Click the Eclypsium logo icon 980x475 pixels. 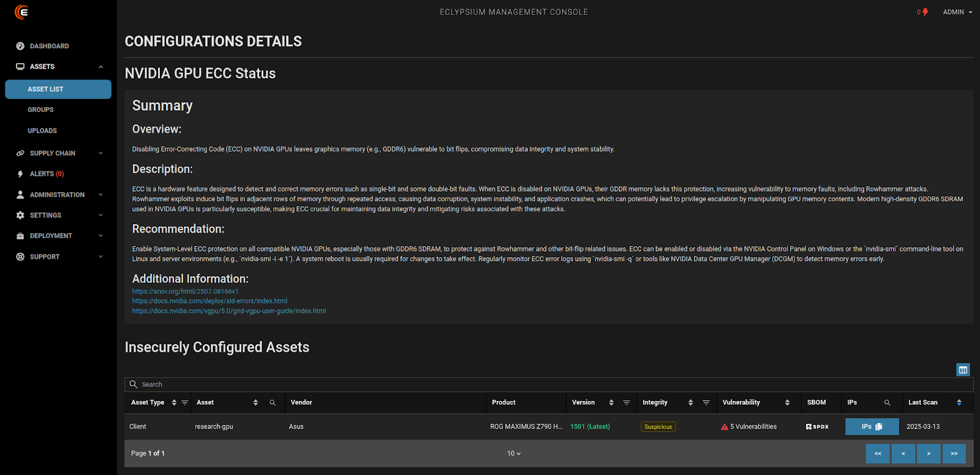tap(21, 12)
